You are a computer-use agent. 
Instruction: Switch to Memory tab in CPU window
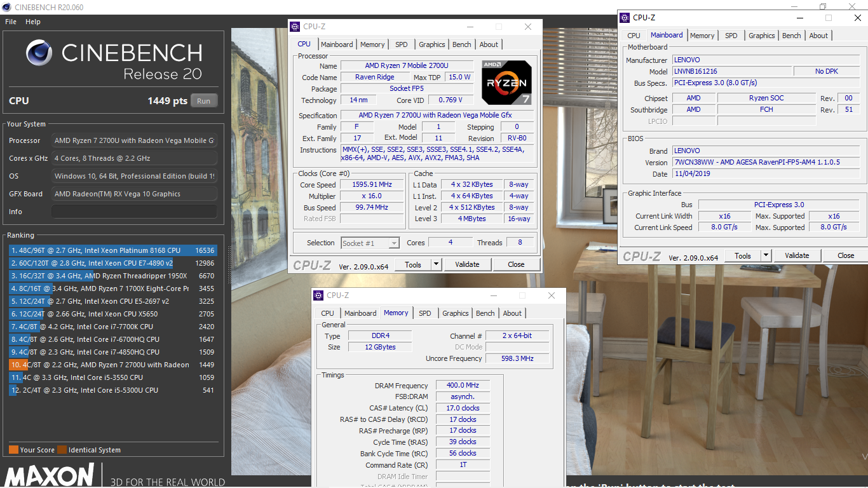click(x=372, y=44)
